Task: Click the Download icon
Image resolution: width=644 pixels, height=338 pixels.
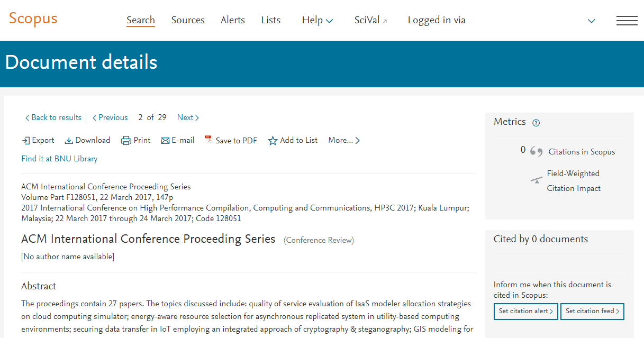Action: pos(69,141)
